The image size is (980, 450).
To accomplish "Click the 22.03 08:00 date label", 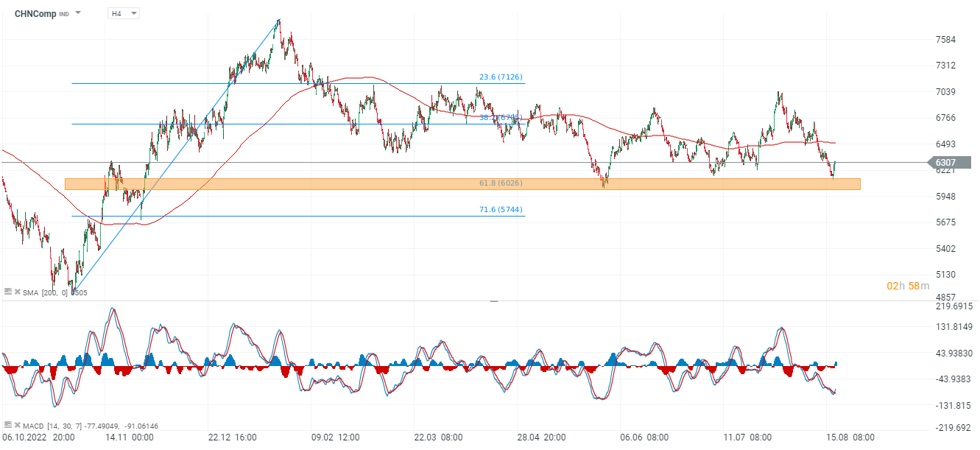I will tap(437, 437).
